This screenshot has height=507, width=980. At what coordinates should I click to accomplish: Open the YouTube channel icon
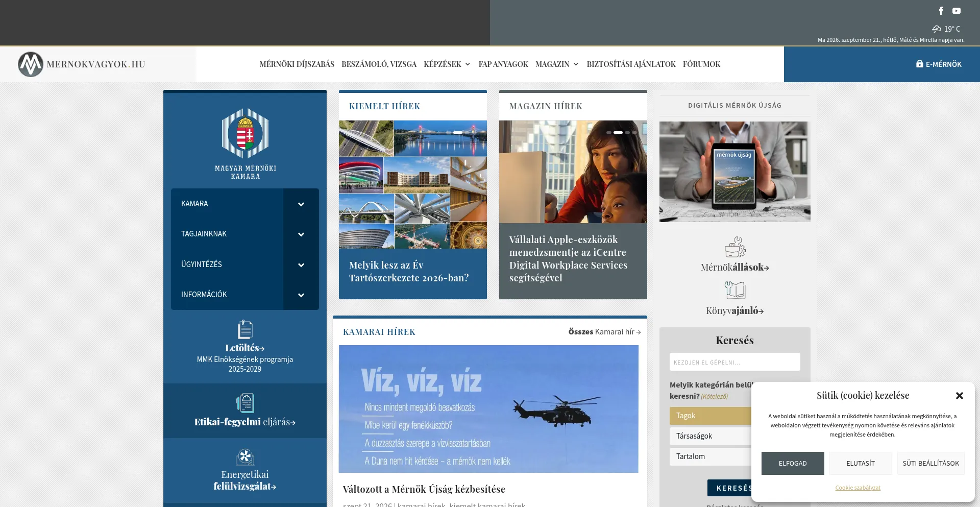[x=957, y=11]
